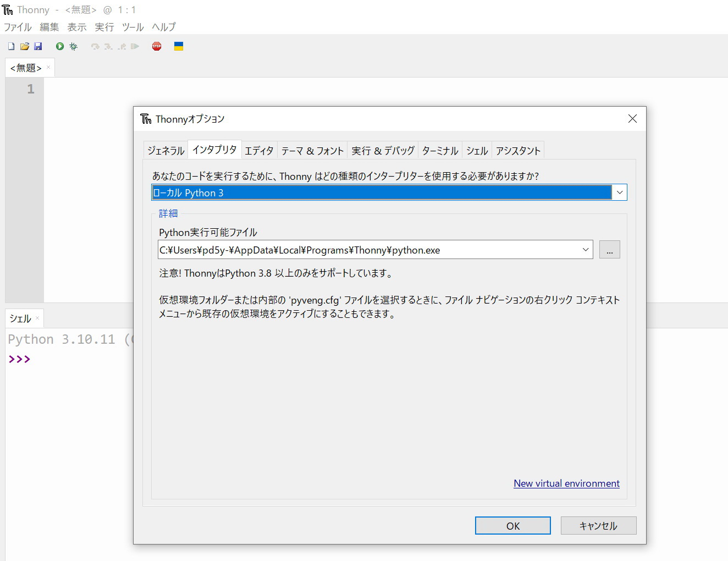Open the ファイル menu
Viewport: 728px width, 561px height.
[x=18, y=27]
